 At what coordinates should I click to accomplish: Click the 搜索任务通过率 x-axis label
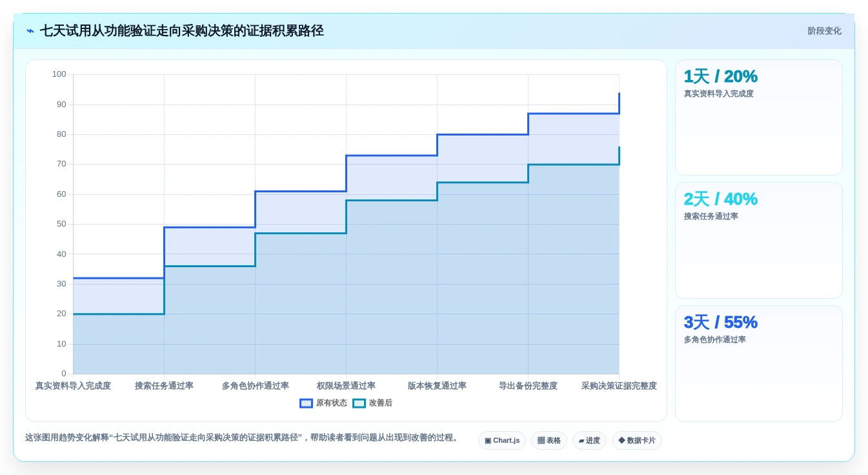click(164, 386)
